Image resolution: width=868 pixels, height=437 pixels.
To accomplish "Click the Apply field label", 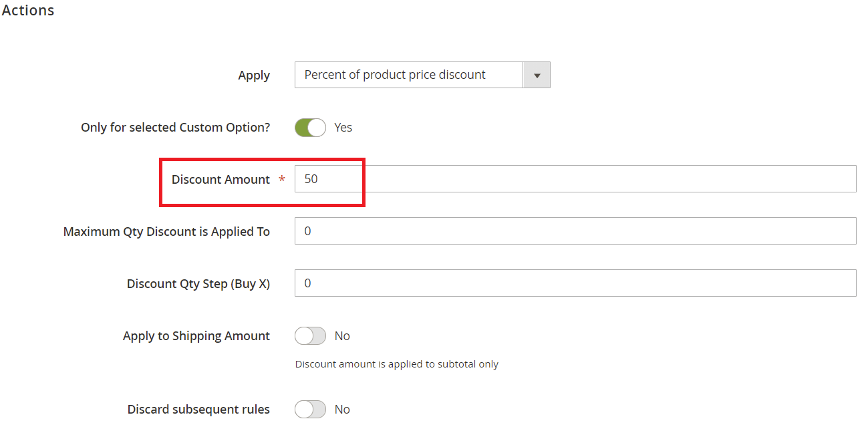I will (253, 75).
